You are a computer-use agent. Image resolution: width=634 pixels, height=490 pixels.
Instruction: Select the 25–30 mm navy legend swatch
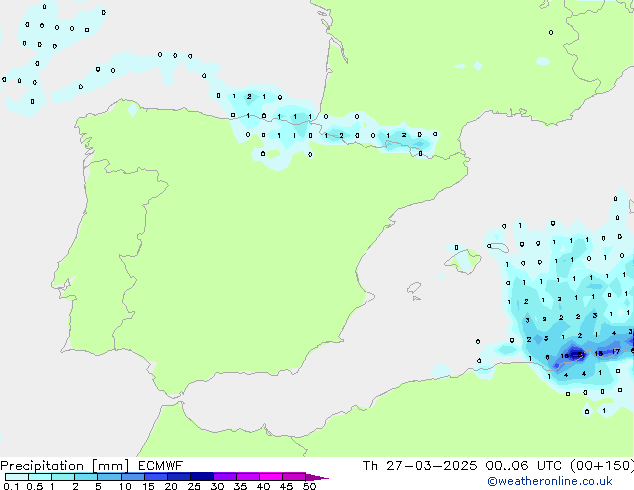(x=201, y=477)
